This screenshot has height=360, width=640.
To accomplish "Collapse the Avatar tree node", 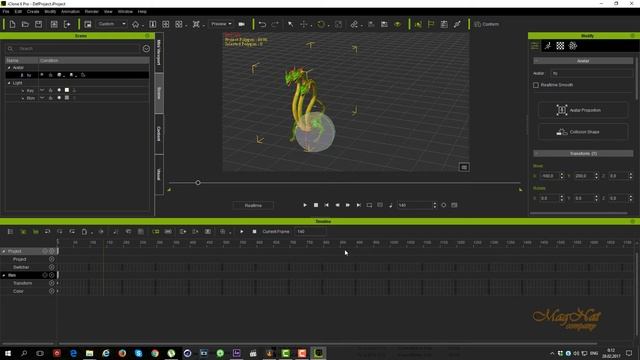I will 9,68.
